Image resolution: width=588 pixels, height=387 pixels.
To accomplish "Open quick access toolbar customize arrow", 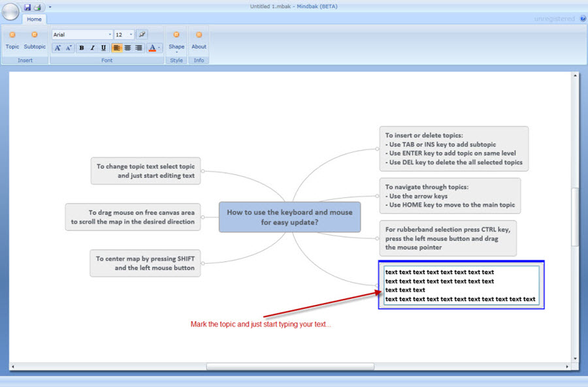I will tap(50, 7).
